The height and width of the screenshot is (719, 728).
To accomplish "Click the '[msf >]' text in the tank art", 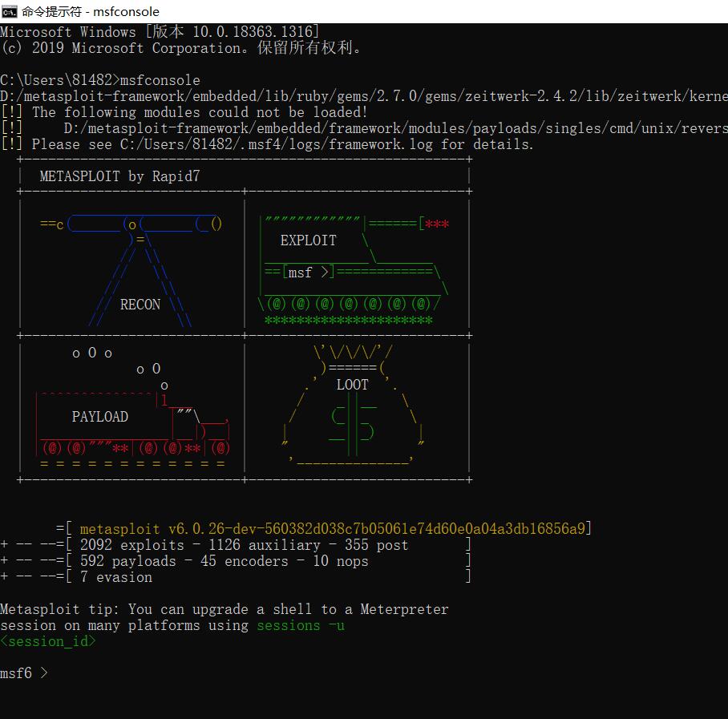I will (x=309, y=273).
